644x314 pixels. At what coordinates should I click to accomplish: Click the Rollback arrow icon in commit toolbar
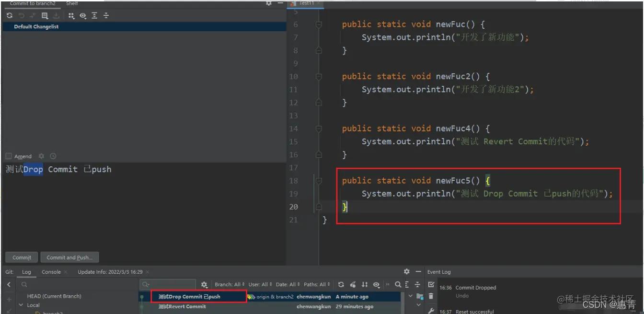coord(21,15)
